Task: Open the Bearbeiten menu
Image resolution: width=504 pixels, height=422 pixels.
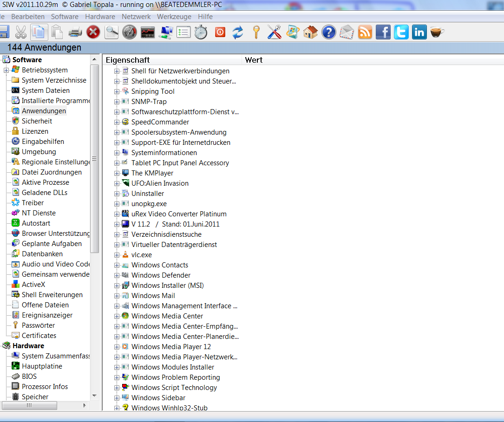Action: pyautogui.click(x=28, y=17)
